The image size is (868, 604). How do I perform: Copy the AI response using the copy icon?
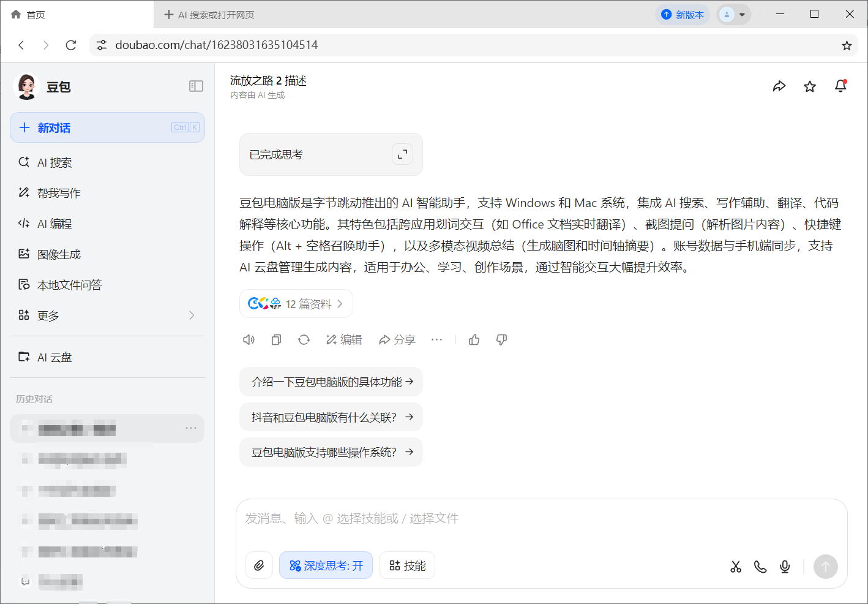276,339
